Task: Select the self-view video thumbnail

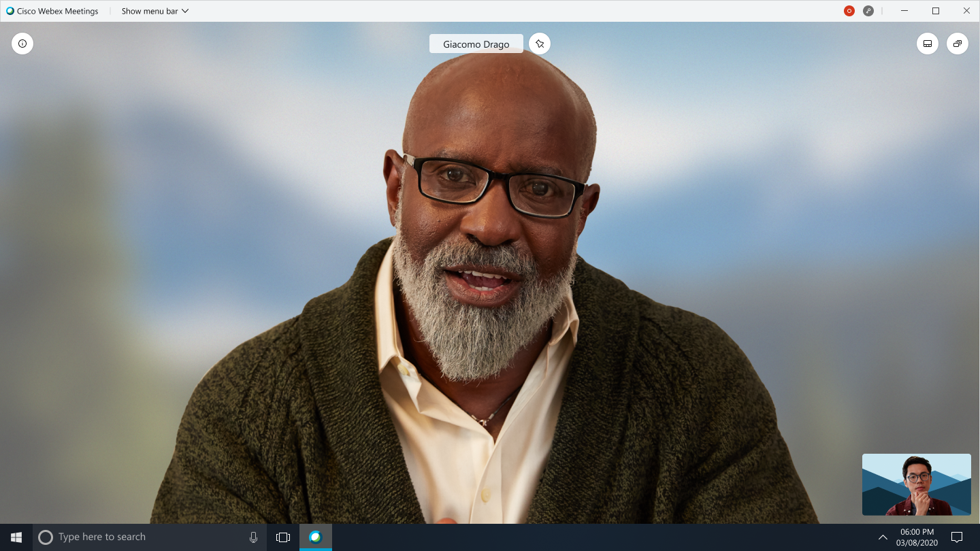Action: point(917,484)
